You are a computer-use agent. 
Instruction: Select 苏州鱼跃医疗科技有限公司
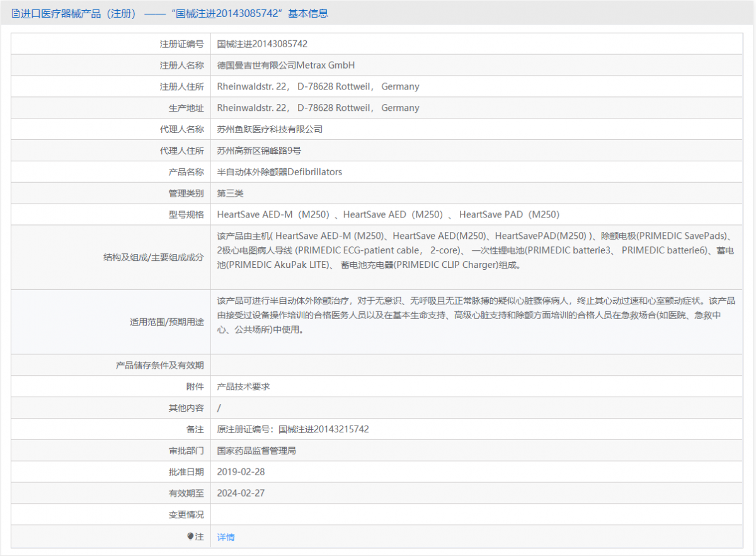270,129
